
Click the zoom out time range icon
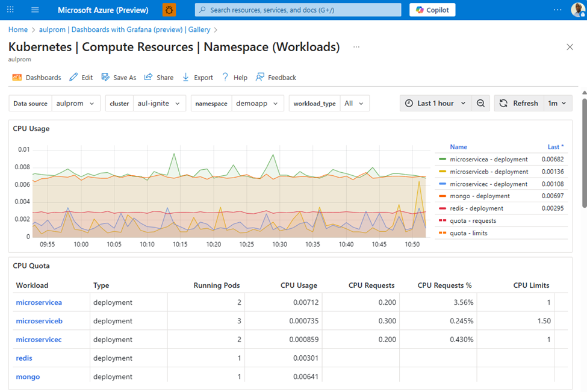click(480, 104)
